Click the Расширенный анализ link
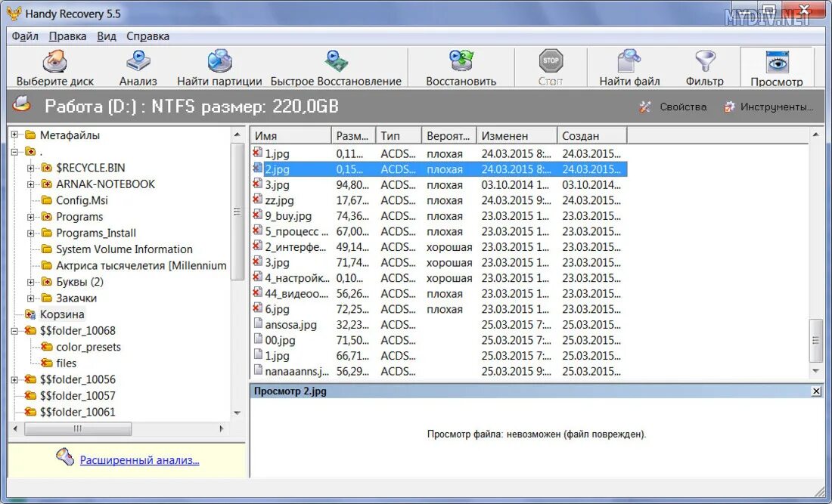Screen dimensions: 832x504 [x=140, y=460]
